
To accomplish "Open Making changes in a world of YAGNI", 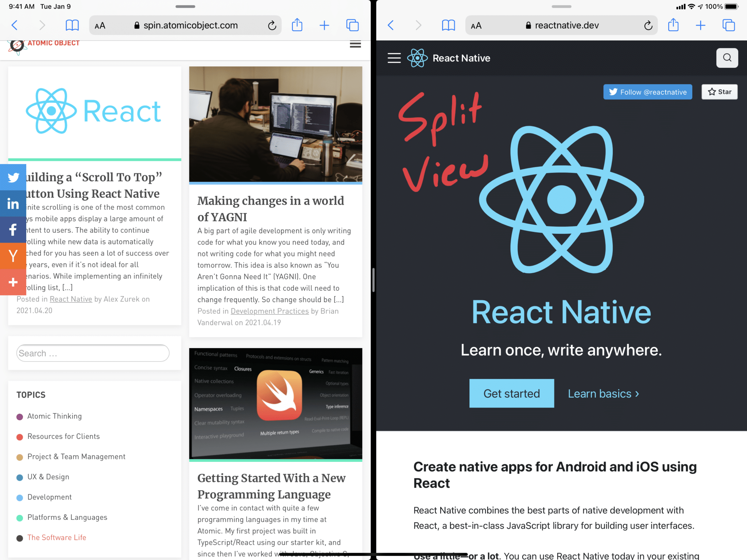I will click(271, 209).
